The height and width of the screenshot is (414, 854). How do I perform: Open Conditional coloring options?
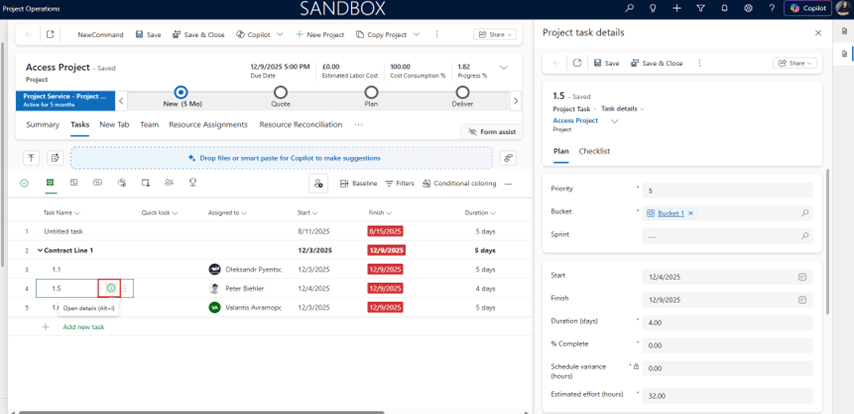tap(459, 184)
